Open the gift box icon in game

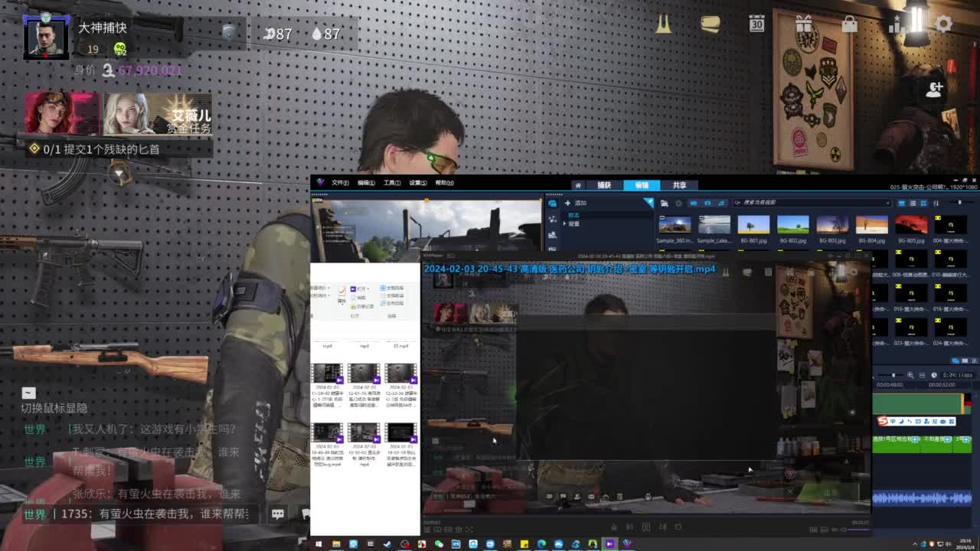[x=803, y=24]
